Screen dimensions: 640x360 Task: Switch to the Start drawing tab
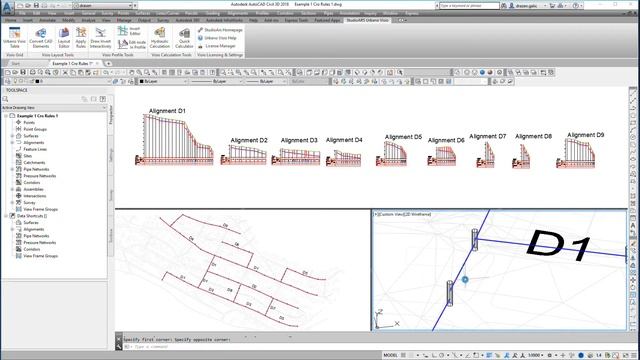point(16,64)
